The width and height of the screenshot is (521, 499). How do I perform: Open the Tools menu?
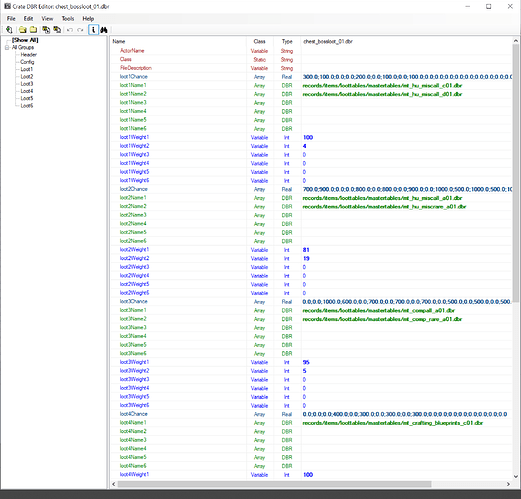click(68, 19)
